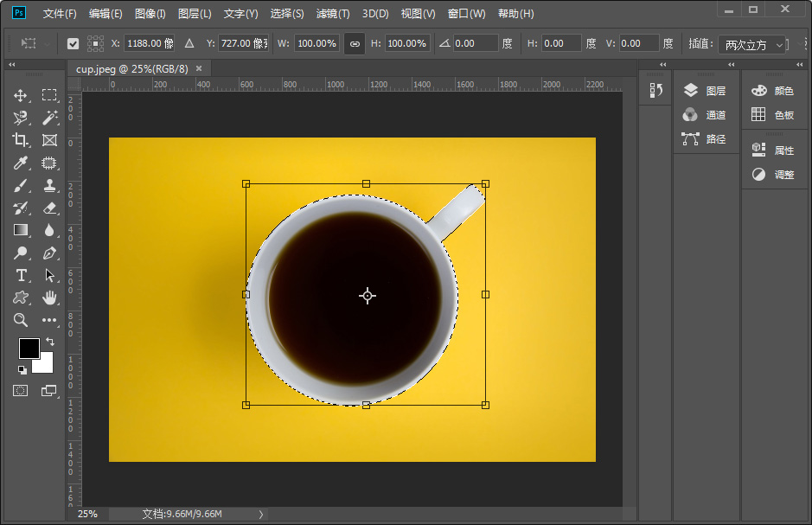Click the rotation angle field

click(476, 43)
